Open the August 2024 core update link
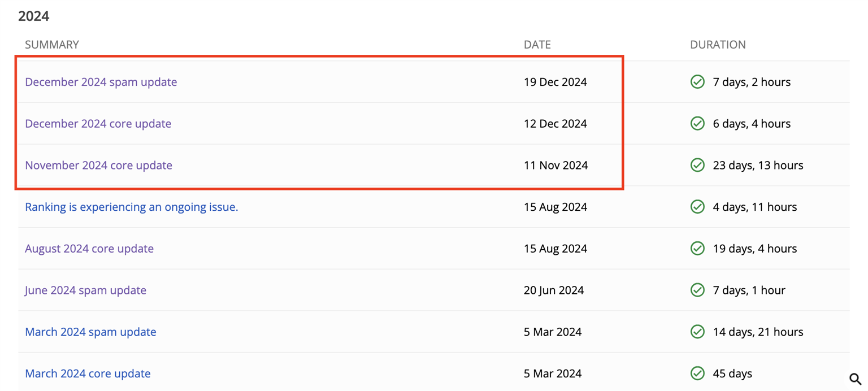868x391 pixels. point(89,249)
